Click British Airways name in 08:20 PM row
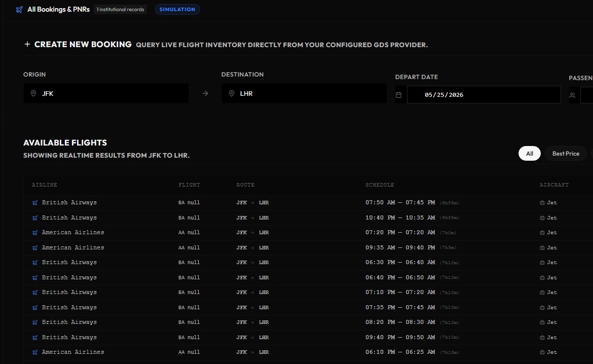 [69, 322]
